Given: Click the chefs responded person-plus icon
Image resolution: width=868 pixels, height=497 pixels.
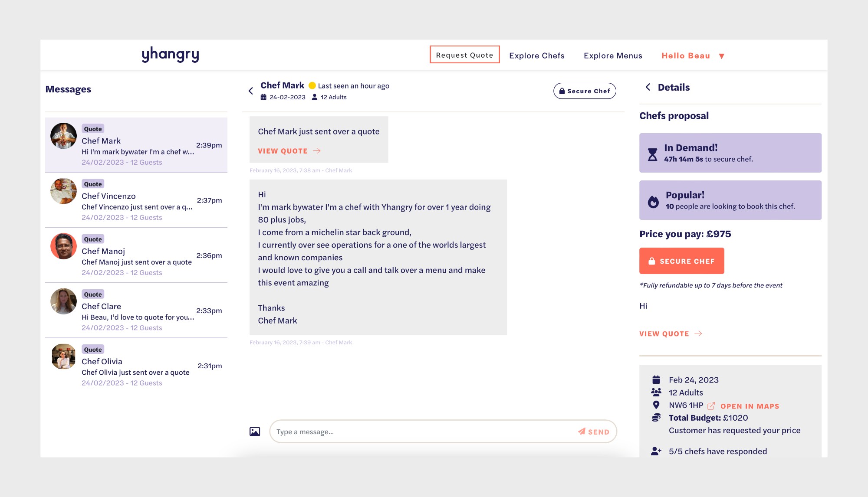Looking at the screenshot, I should (656, 451).
